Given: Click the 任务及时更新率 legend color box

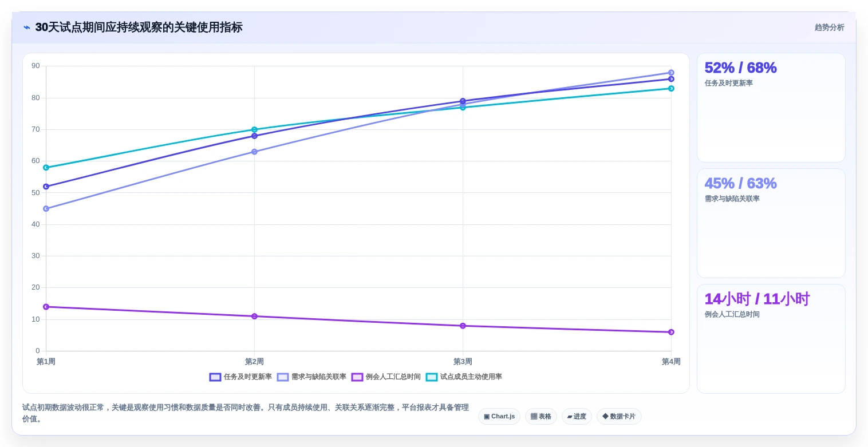Looking at the screenshot, I should tap(215, 377).
